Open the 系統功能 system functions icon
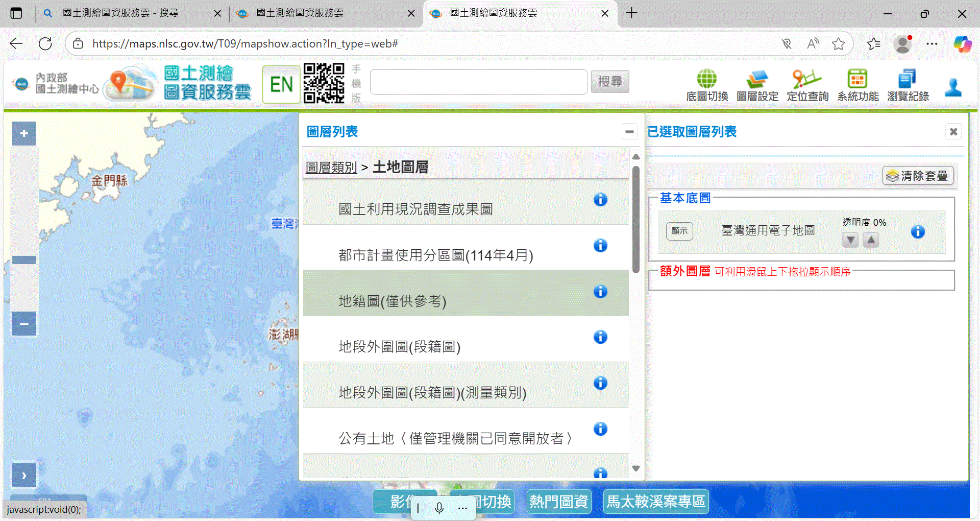The width and height of the screenshot is (980, 521). pyautogui.click(x=857, y=85)
